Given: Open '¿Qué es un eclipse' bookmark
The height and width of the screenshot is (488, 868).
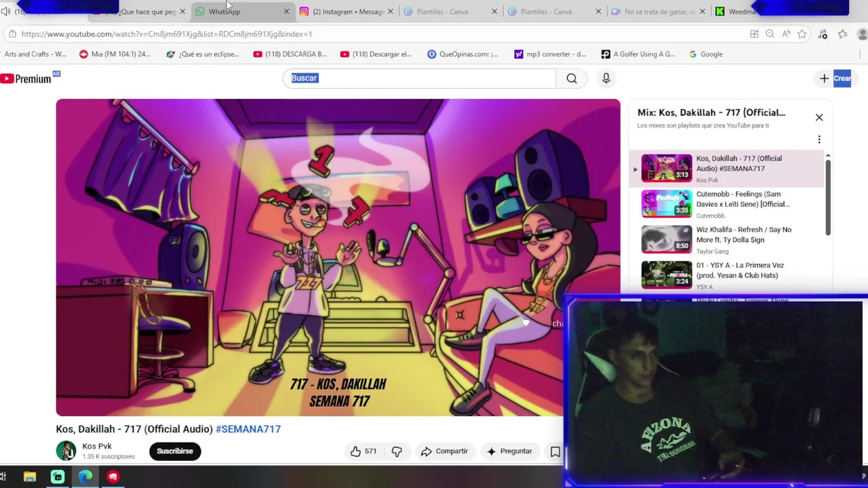Looking at the screenshot, I should click(202, 54).
